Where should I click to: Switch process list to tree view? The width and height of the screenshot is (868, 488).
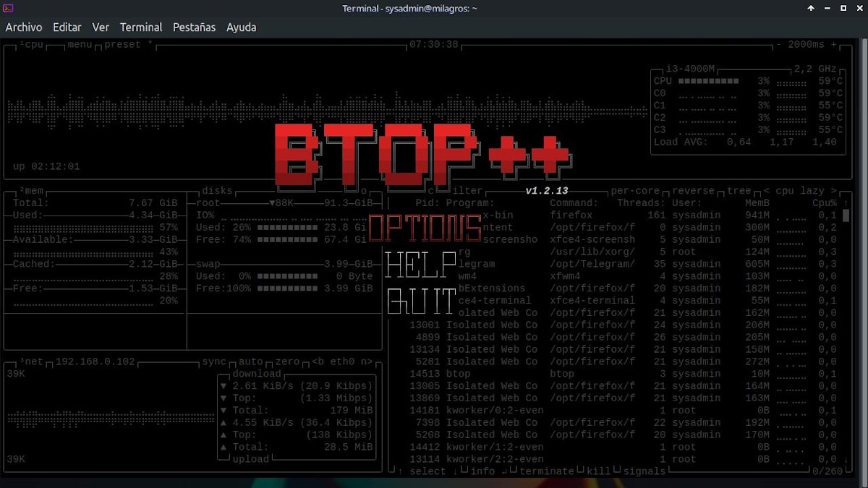click(x=741, y=190)
